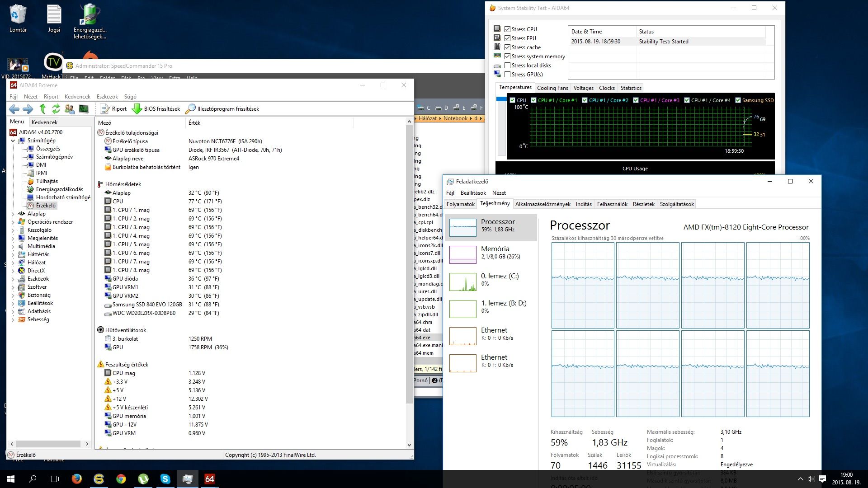This screenshot has width=868, height=488.
Task: Open Lomtár recycle bin desktop icon
Action: click(x=18, y=19)
